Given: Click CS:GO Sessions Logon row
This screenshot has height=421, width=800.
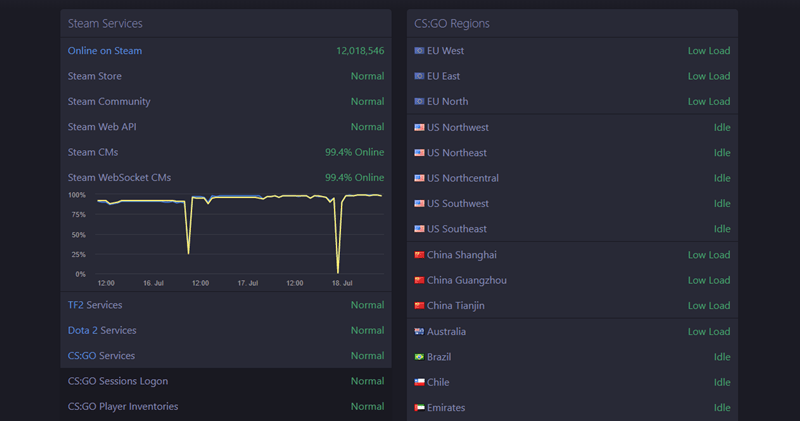Looking at the screenshot, I should click(226, 381).
